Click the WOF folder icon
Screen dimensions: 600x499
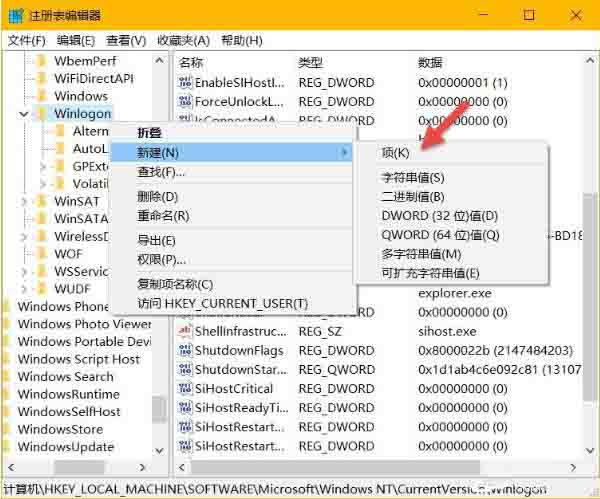pos(42,254)
